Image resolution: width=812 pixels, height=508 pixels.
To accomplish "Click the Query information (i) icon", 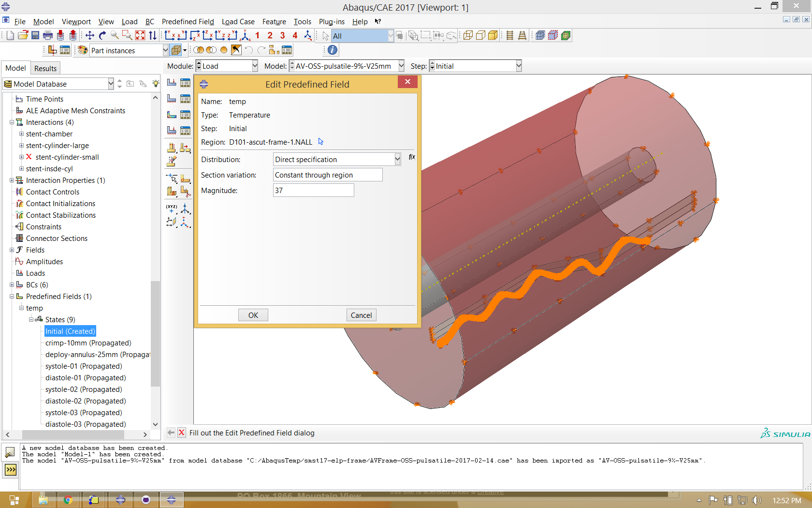I will click(333, 50).
